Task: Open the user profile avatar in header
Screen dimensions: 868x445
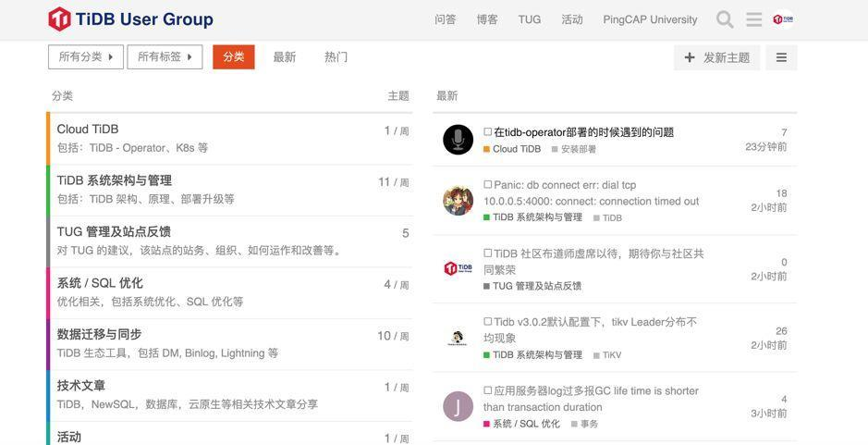Action: (783, 19)
